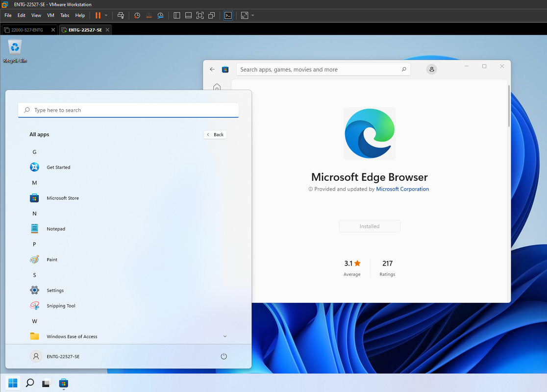Image resolution: width=547 pixels, height=392 pixels.
Task: Open the ENTG-22527-SE user account menu
Action: (x=55, y=356)
